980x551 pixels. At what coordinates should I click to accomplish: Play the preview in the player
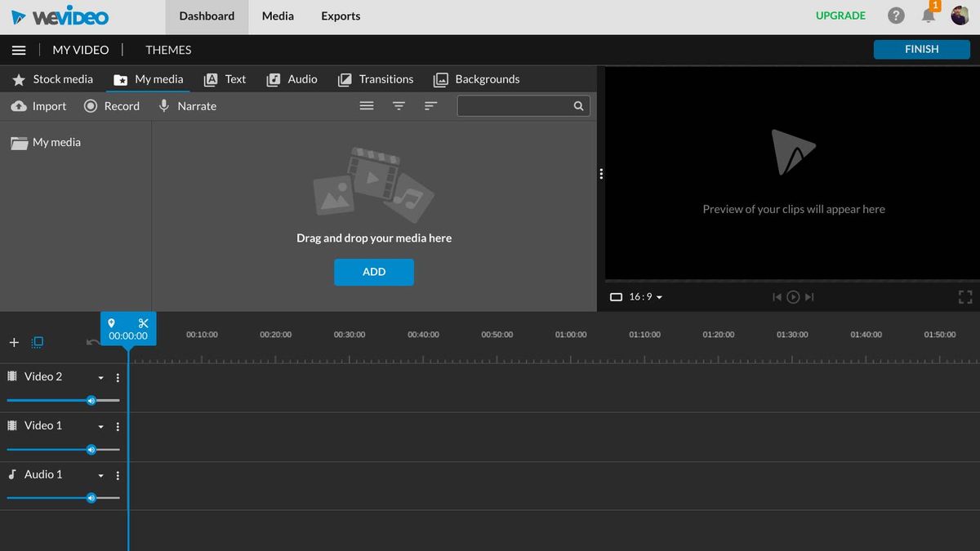[x=792, y=297]
